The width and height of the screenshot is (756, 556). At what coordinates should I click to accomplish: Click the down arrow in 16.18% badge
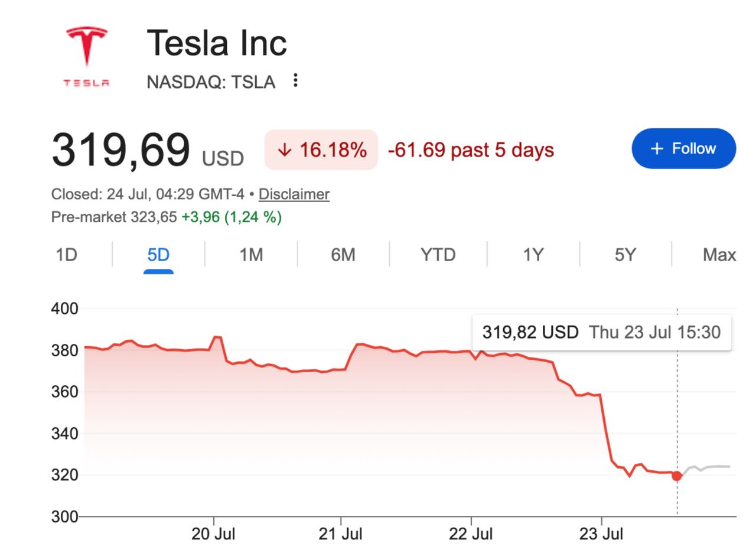click(285, 150)
